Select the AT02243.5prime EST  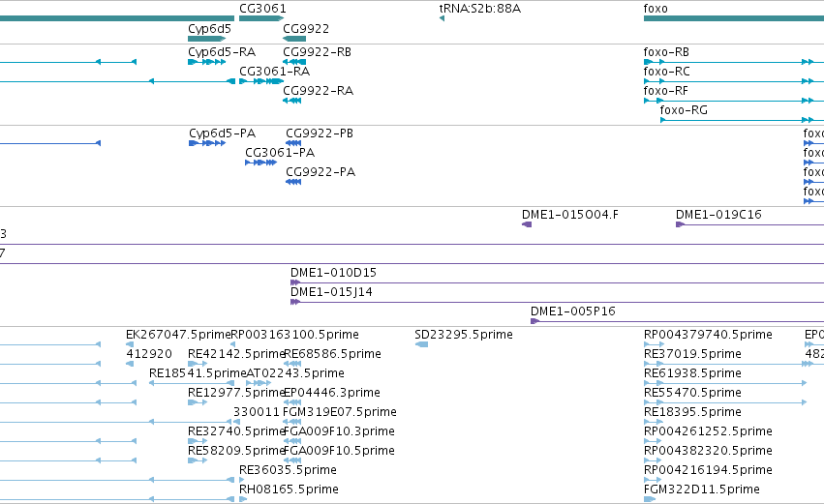pyautogui.click(x=295, y=373)
